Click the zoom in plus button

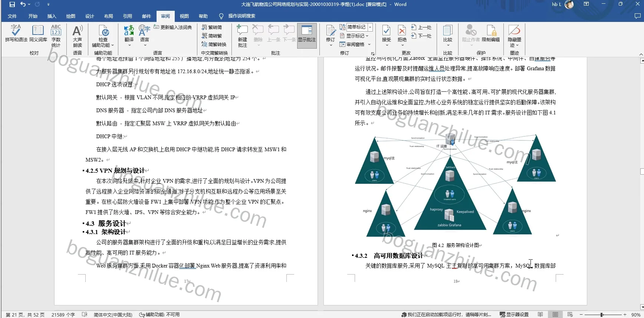click(625, 315)
